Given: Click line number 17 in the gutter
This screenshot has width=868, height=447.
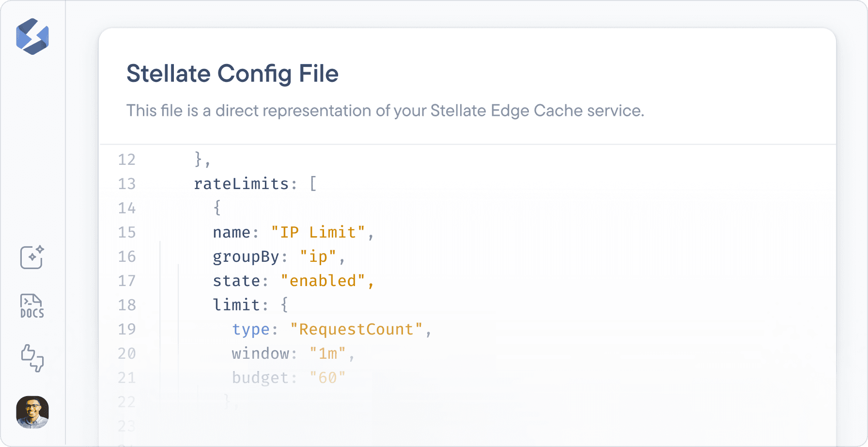Looking at the screenshot, I should coord(126,280).
